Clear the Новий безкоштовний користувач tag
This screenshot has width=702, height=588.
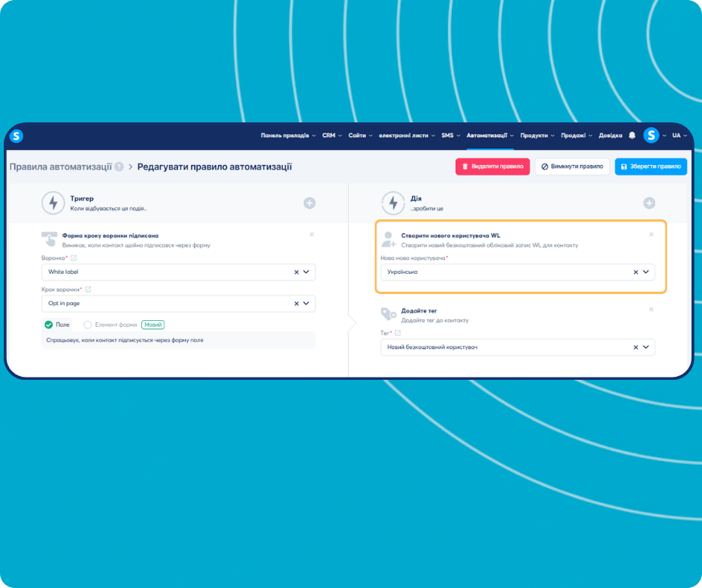coord(636,347)
